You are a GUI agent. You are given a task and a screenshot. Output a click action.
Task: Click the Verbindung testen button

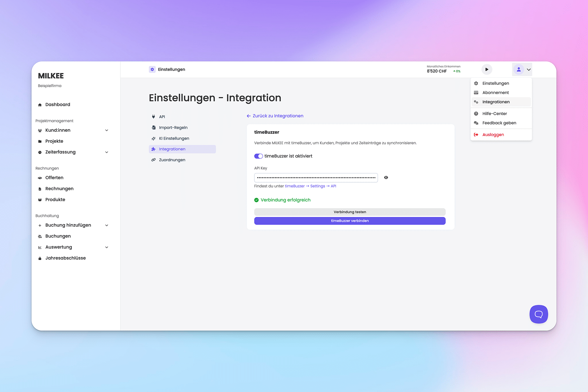(x=350, y=212)
